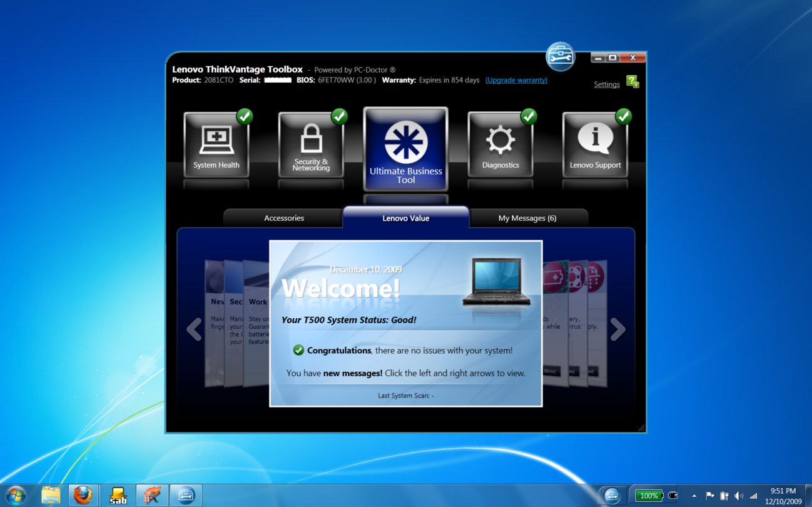Open the My Messages (6) tab

pos(527,218)
